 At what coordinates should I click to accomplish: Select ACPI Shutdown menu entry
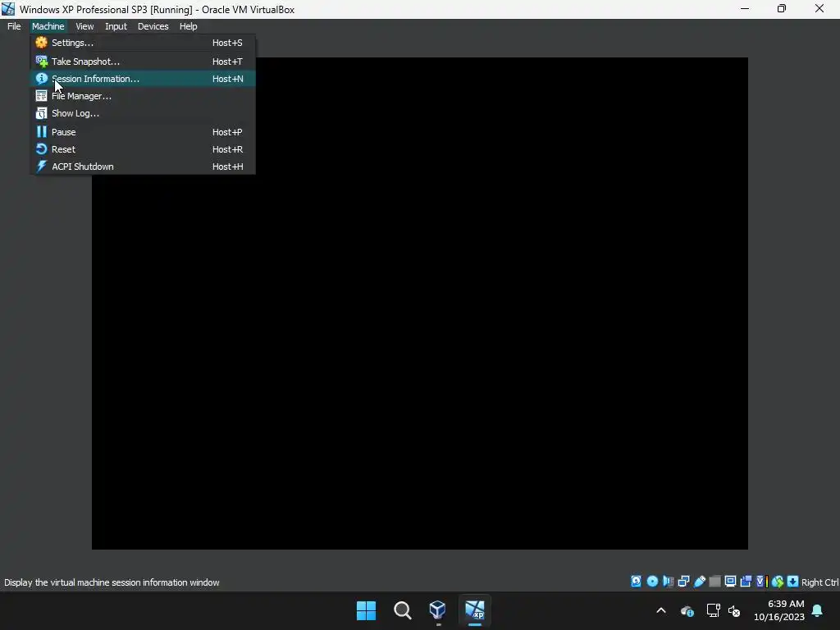143,166
